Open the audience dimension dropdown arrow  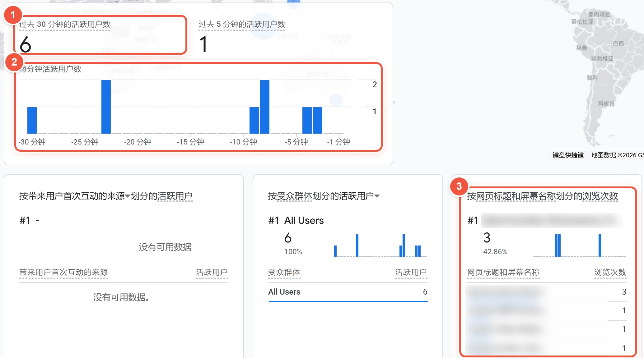[x=377, y=196]
